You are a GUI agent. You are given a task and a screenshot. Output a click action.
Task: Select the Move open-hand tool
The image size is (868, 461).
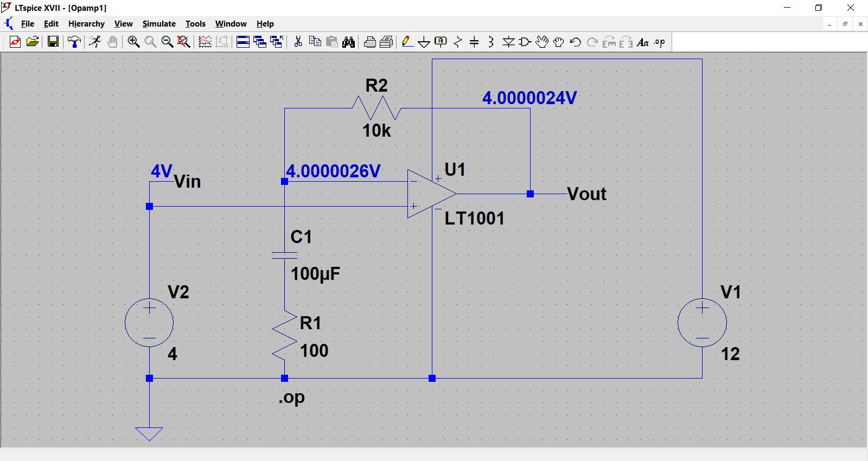point(542,42)
